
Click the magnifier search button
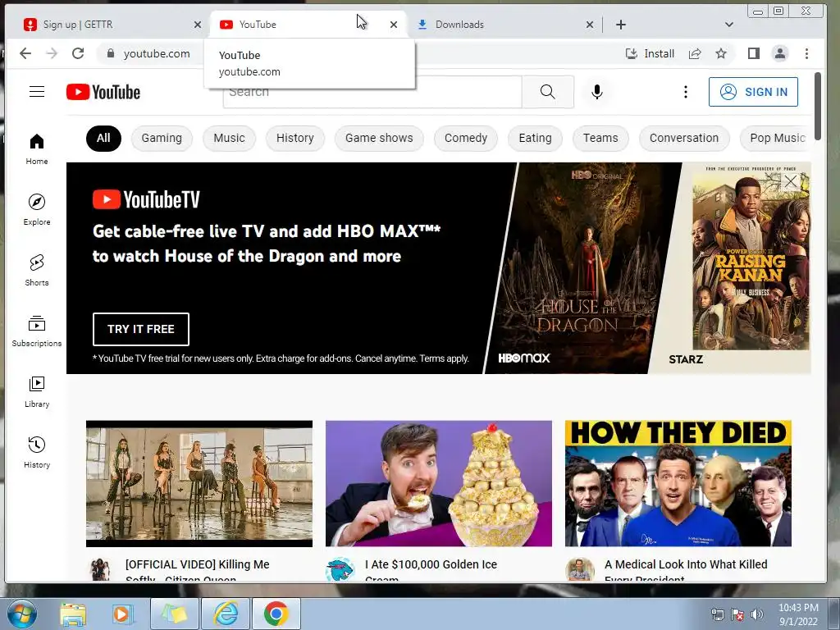click(547, 92)
